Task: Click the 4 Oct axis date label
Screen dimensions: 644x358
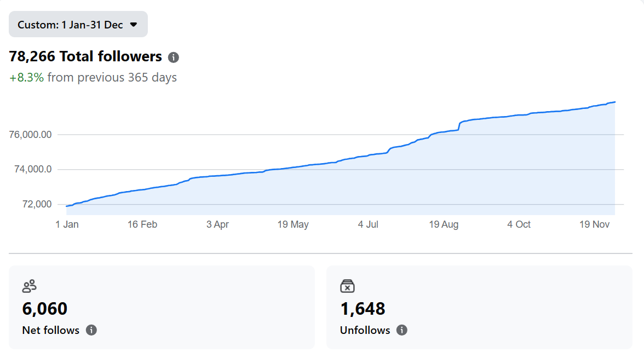Action: coord(519,224)
